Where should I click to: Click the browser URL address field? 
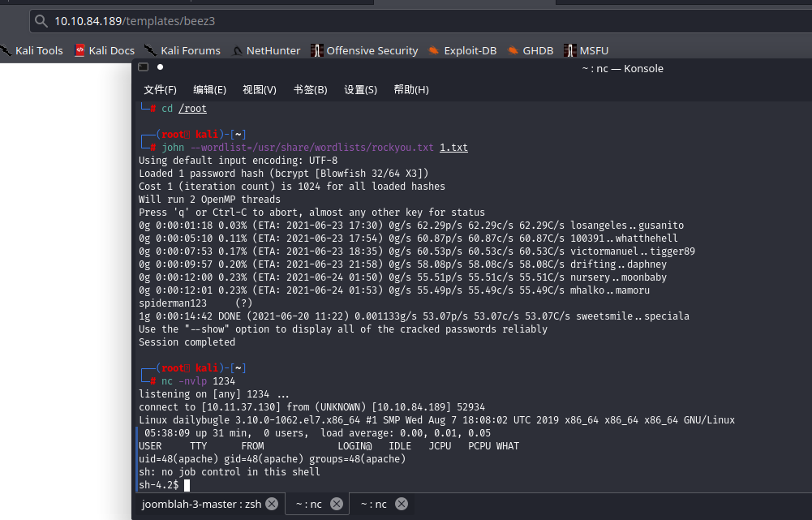click(420, 21)
